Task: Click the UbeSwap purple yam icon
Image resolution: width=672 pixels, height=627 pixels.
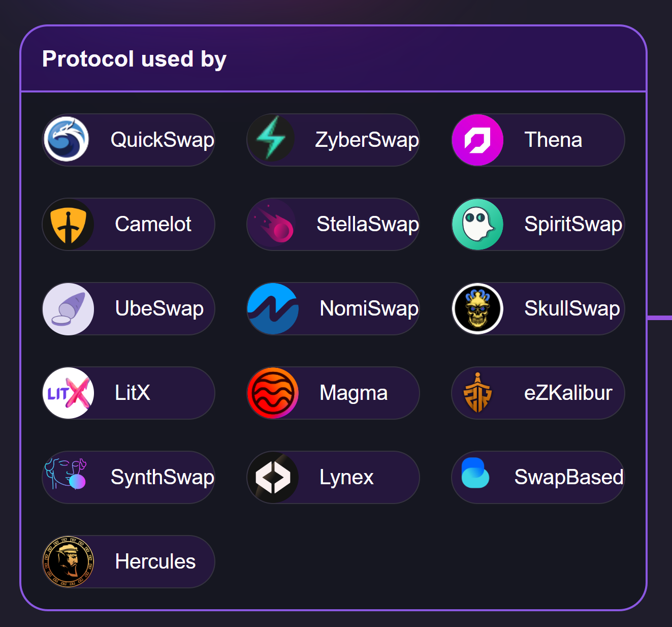Action: click(68, 309)
